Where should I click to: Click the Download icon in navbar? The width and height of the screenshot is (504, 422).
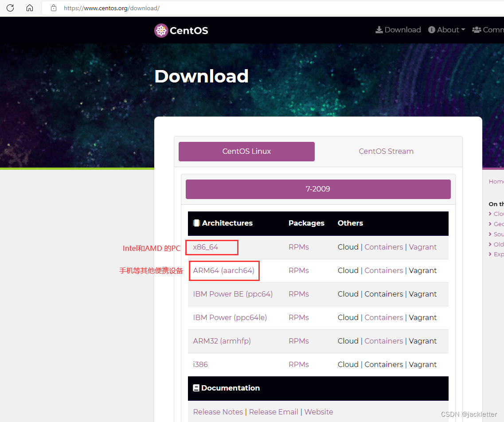(379, 30)
